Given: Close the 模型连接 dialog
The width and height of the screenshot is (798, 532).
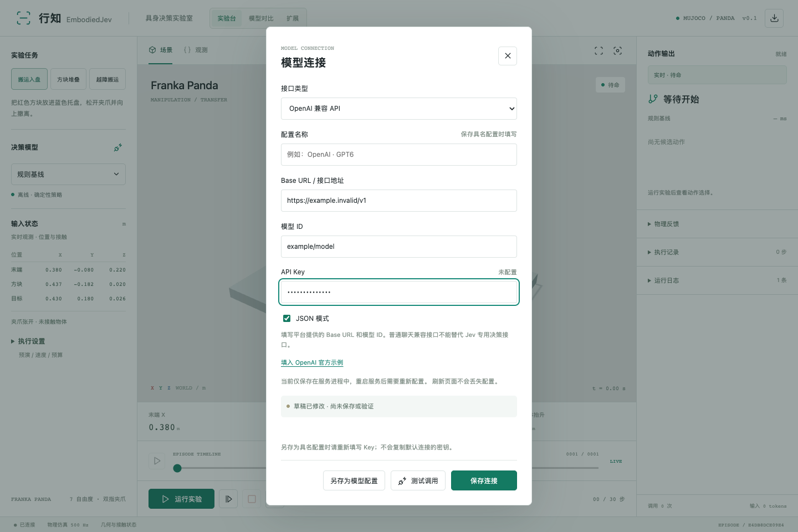Looking at the screenshot, I should (508, 56).
